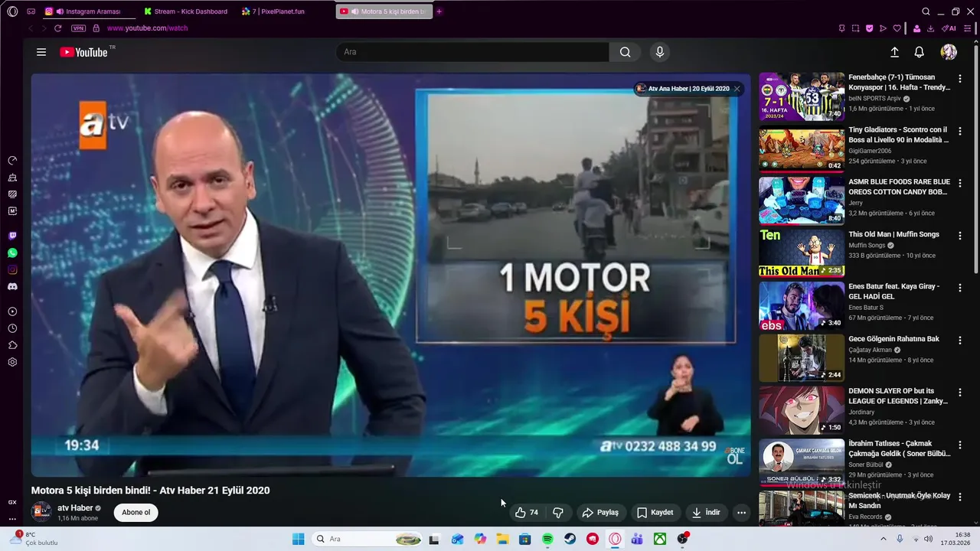
Task: Dislike the video with thumbs down
Action: [558, 513]
